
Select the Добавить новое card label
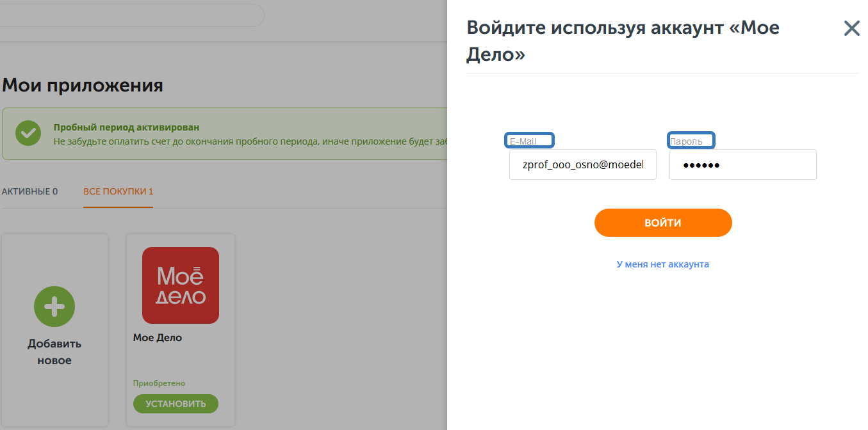[54, 352]
